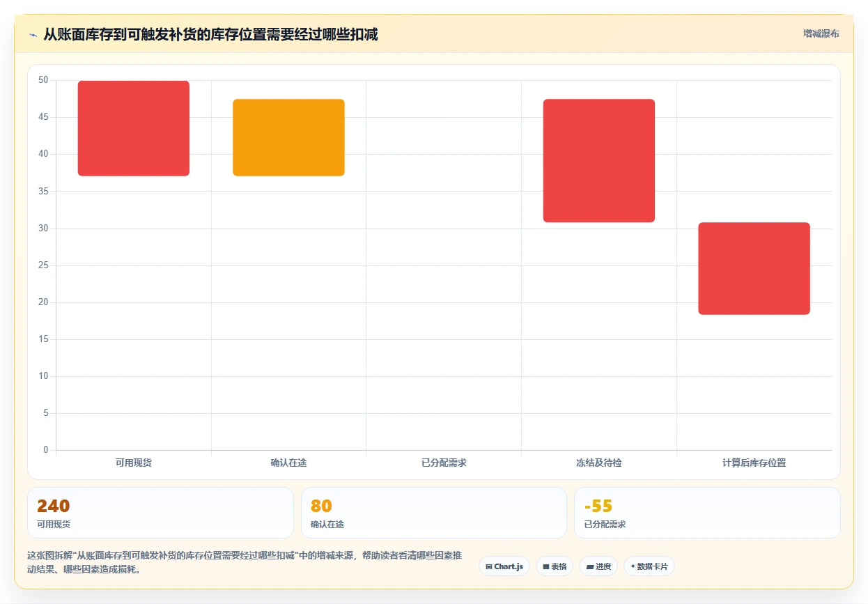Select the red 冻结及待检 waterfall bar
This screenshot has width=868, height=604.
coord(599,161)
